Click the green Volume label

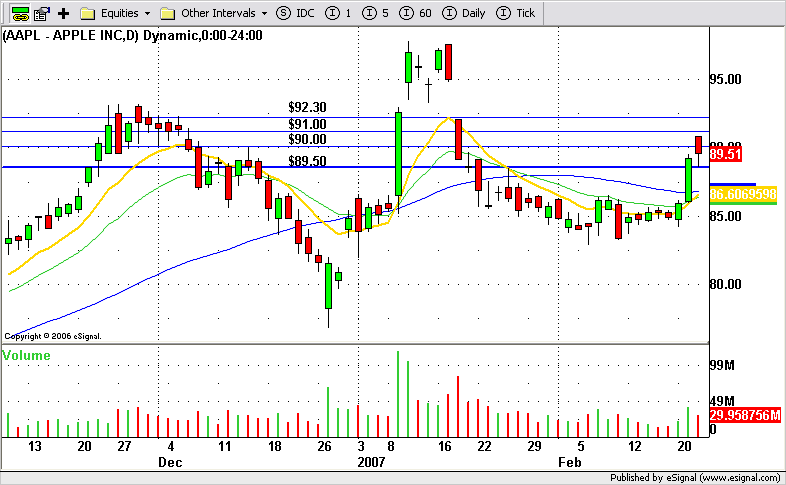pyautogui.click(x=26, y=355)
